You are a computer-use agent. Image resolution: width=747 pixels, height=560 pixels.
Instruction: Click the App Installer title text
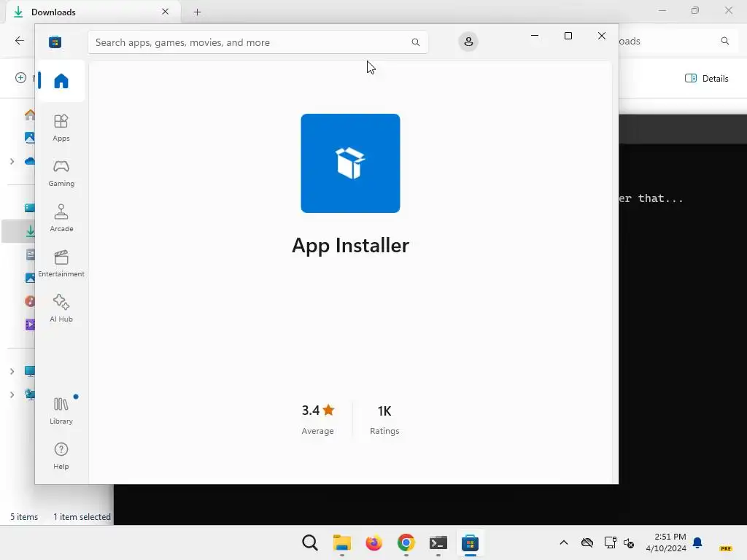[350, 246]
